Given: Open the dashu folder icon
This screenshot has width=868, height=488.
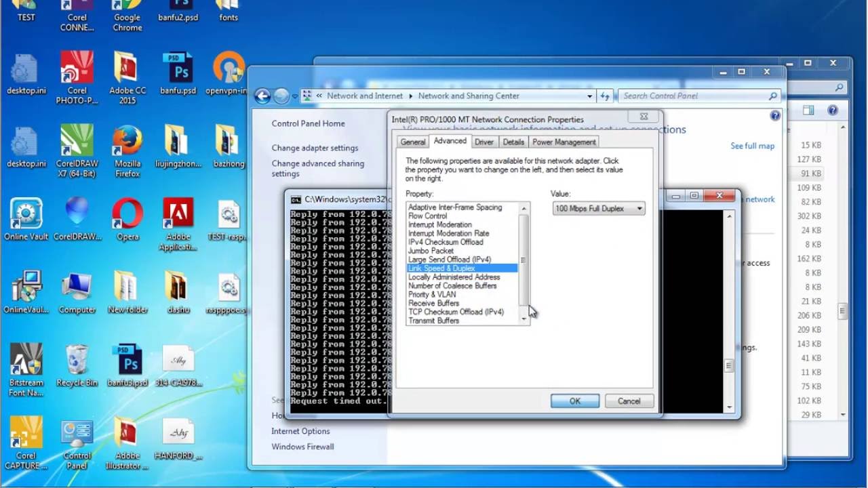Looking at the screenshot, I should point(178,293).
